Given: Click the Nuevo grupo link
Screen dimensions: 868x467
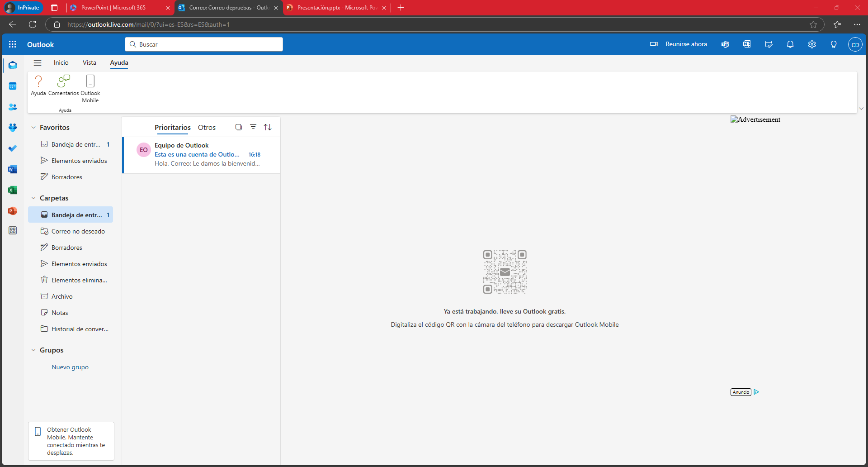Looking at the screenshot, I should 70,367.
